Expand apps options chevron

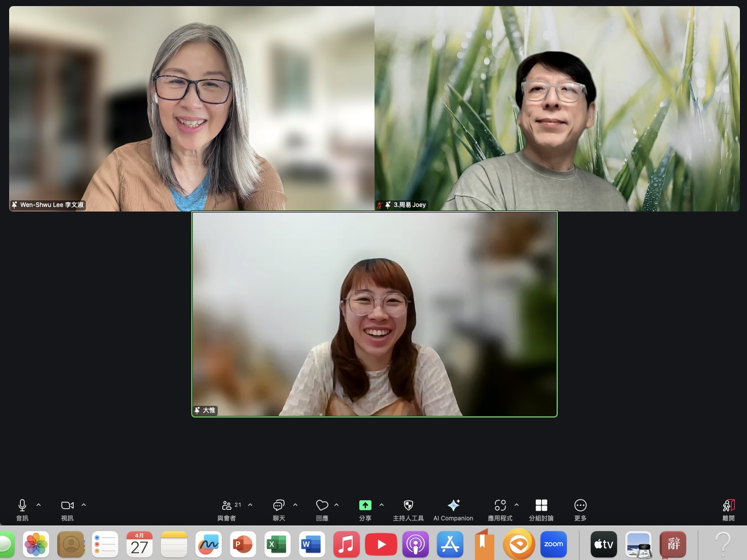[x=517, y=505]
